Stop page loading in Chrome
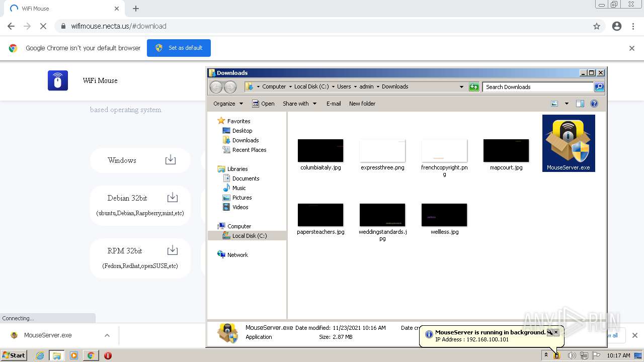Viewport: 644px width, 362px height. pyautogui.click(x=43, y=26)
